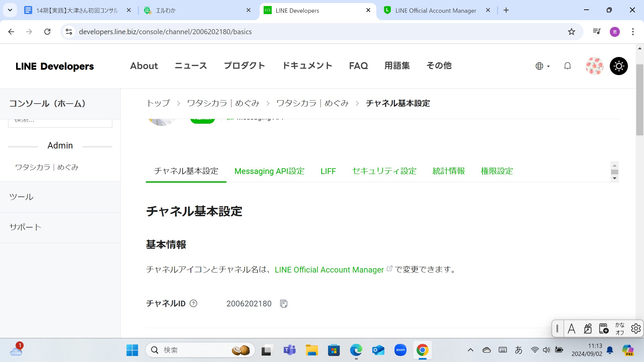Open the About menu item

(144, 66)
